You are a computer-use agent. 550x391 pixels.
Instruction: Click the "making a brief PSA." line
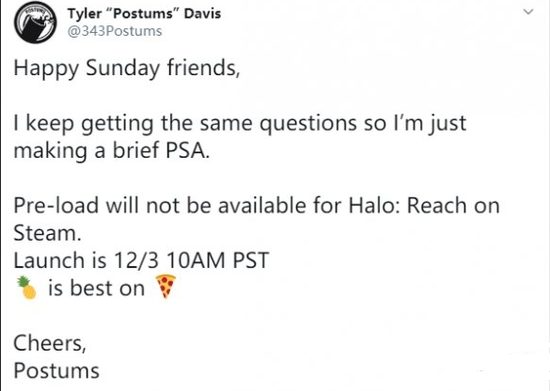112,151
